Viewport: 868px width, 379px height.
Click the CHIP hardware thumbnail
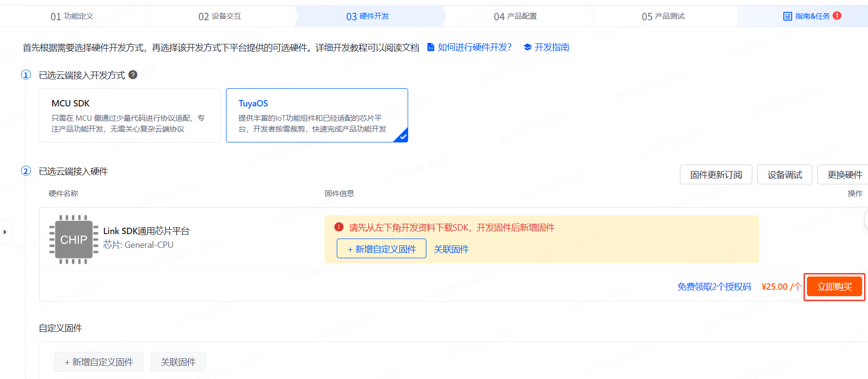[74, 240]
